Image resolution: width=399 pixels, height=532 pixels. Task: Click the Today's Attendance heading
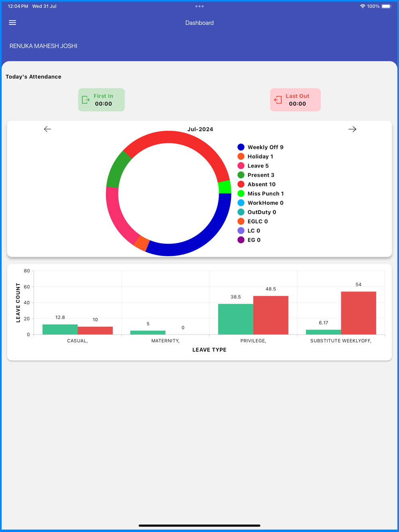(x=34, y=77)
